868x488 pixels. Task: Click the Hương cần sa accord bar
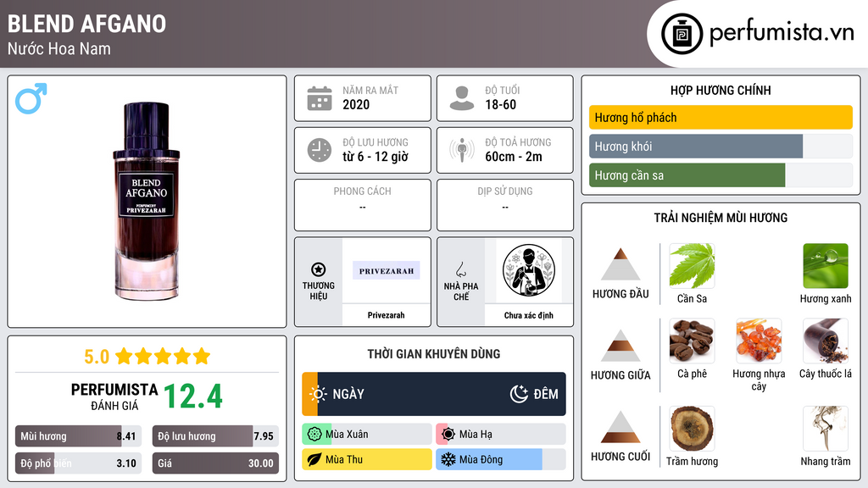pos(721,175)
